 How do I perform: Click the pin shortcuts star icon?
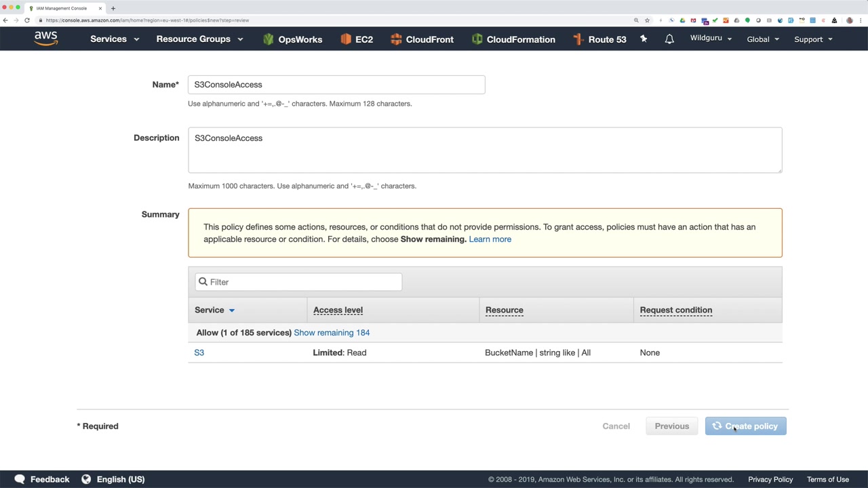click(644, 39)
